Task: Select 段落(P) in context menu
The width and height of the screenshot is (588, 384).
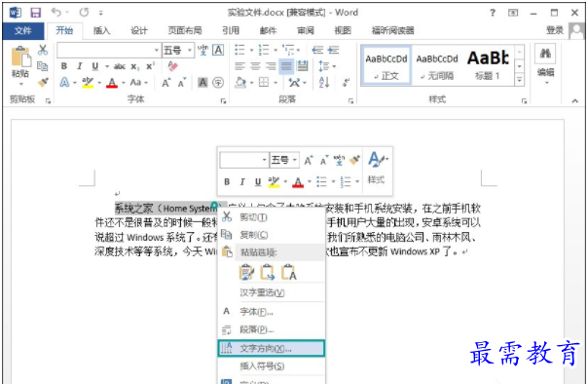Action: 272,329
